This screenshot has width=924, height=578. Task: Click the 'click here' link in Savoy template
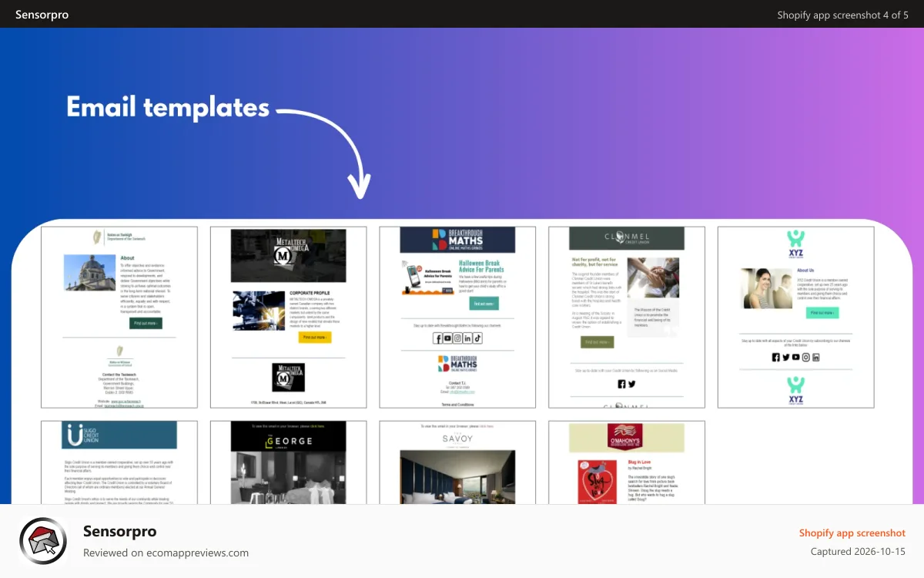tap(487, 426)
